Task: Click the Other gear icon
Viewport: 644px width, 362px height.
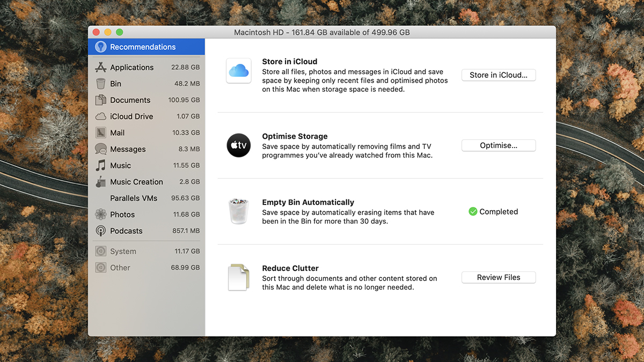Action: click(100, 268)
